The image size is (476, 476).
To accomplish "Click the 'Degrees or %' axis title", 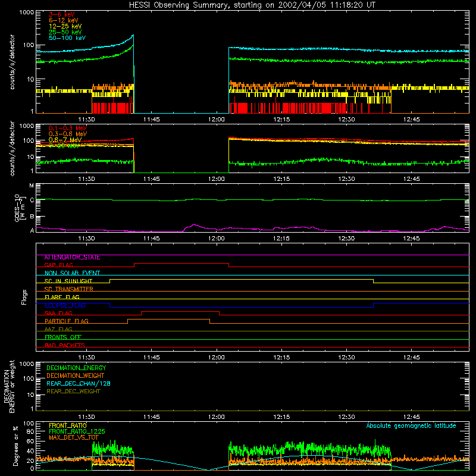I will [16, 446].
